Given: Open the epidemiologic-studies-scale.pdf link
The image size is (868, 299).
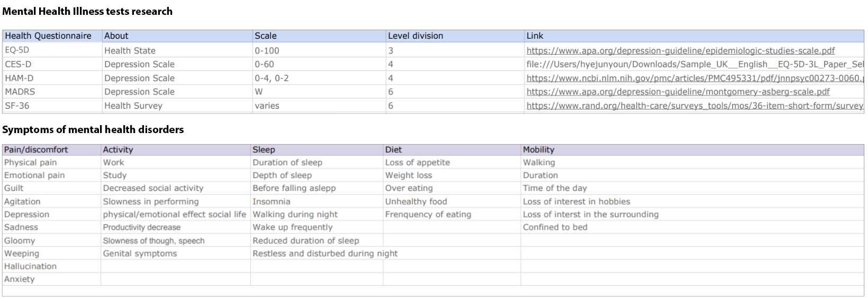Looking at the screenshot, I should point(680,51).
